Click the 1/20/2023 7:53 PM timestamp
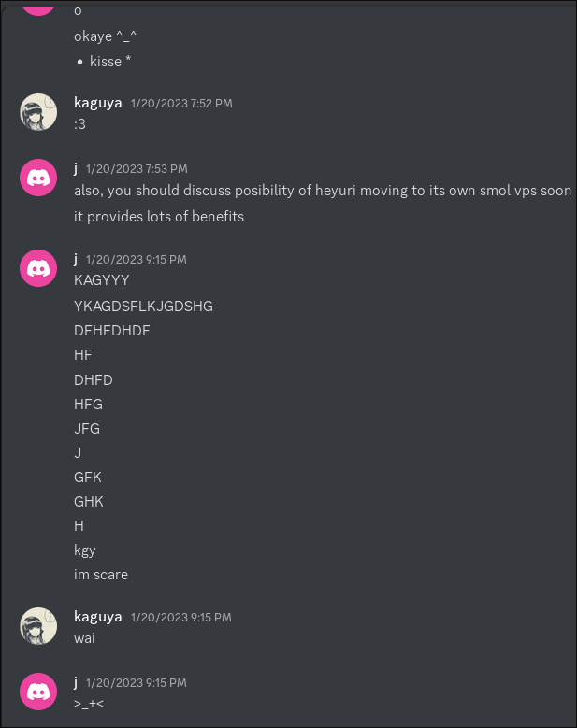The height and width of the screenshot is (728, 577). (137, 169)
